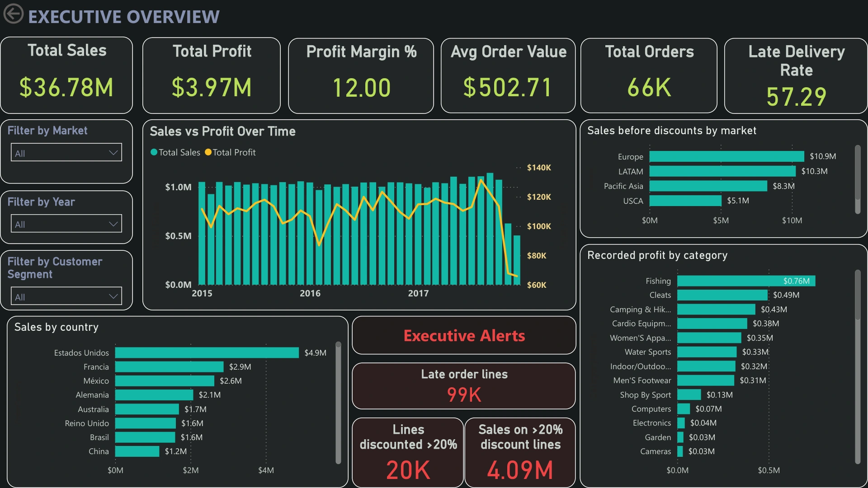The width and height of the screenshot is (868, 488).
Task: Click the Reino Unido country label
Action: (x=87, y=423)
